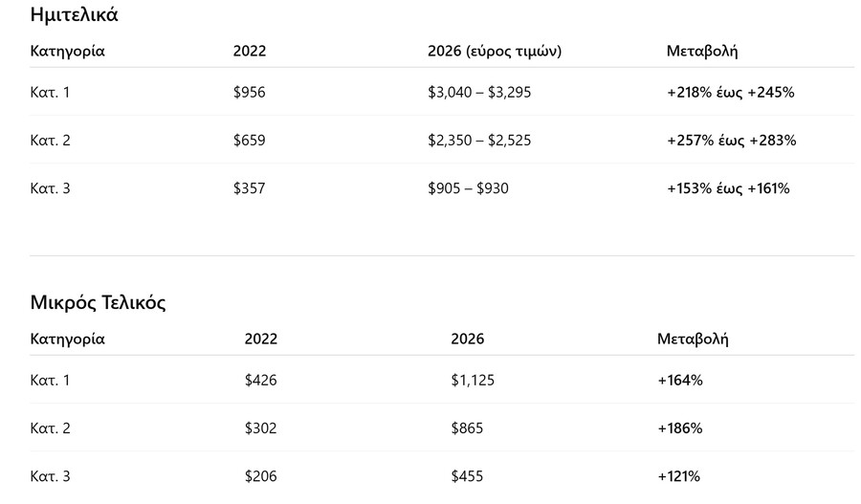Click the Ημιτελικά section heading
The image size is (861, 504).
(75, 15)
